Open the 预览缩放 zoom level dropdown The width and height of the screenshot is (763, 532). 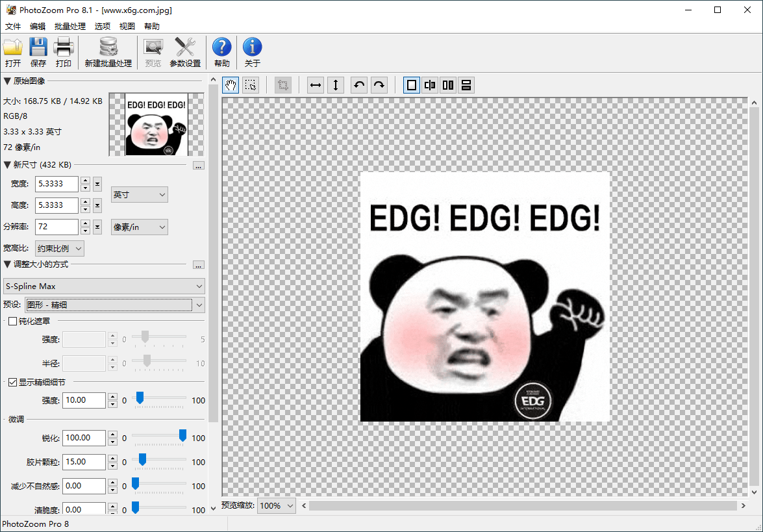point(276,505)
